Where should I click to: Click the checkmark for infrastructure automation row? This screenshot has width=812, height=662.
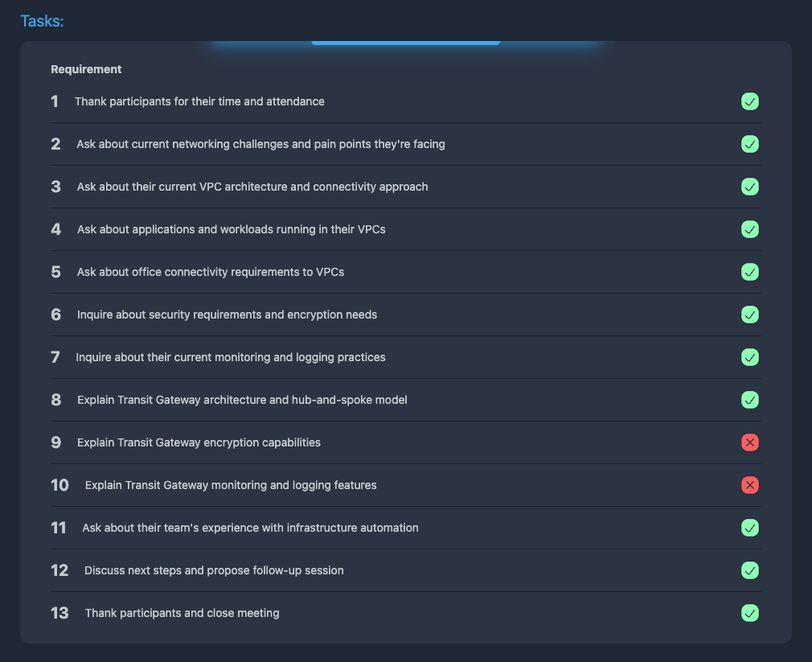[749, 528]
